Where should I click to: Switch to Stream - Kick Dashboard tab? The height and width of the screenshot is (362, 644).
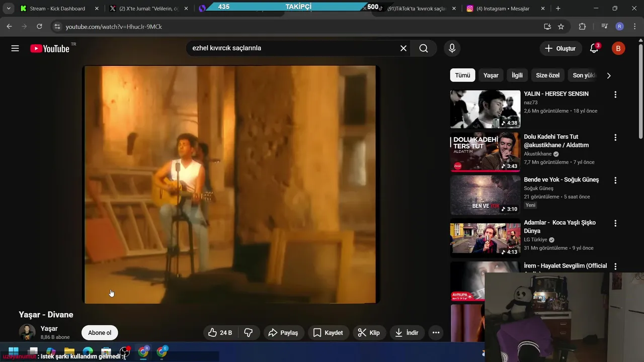click(x=57, y=9)
